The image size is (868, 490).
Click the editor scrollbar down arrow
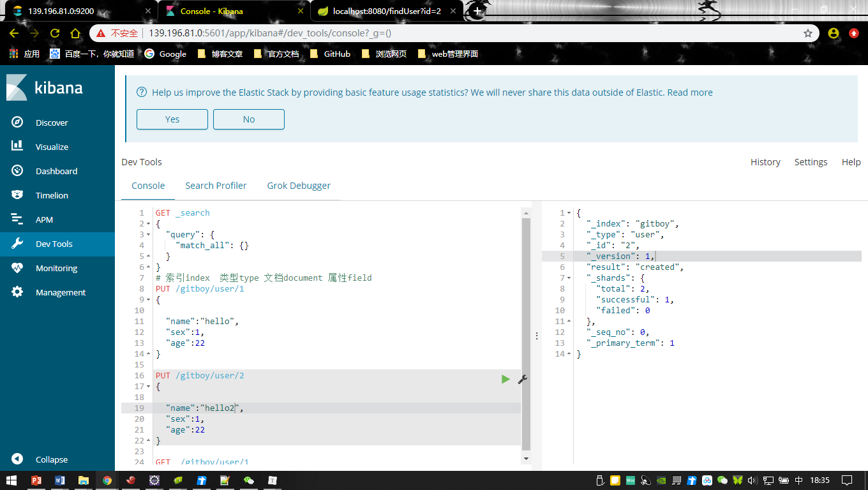[526, 458]
